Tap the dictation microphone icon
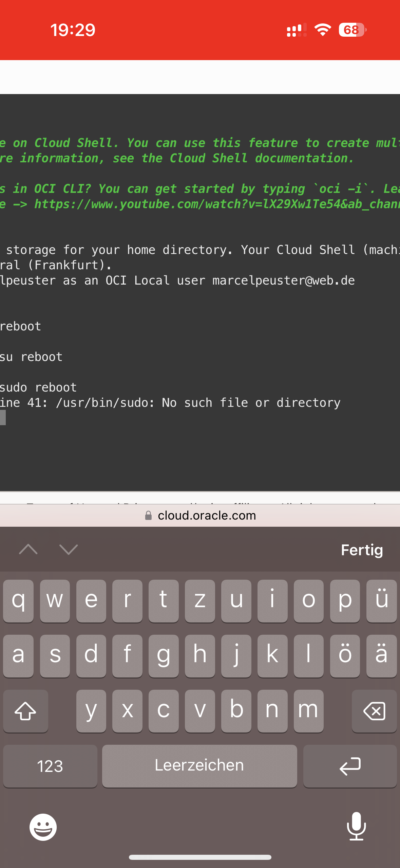 (x=356, y=826)
